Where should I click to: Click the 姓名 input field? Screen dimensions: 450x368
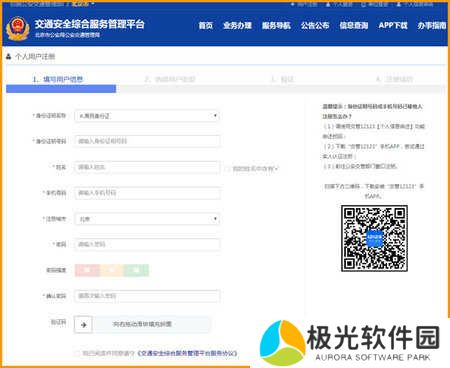point(147,167)
